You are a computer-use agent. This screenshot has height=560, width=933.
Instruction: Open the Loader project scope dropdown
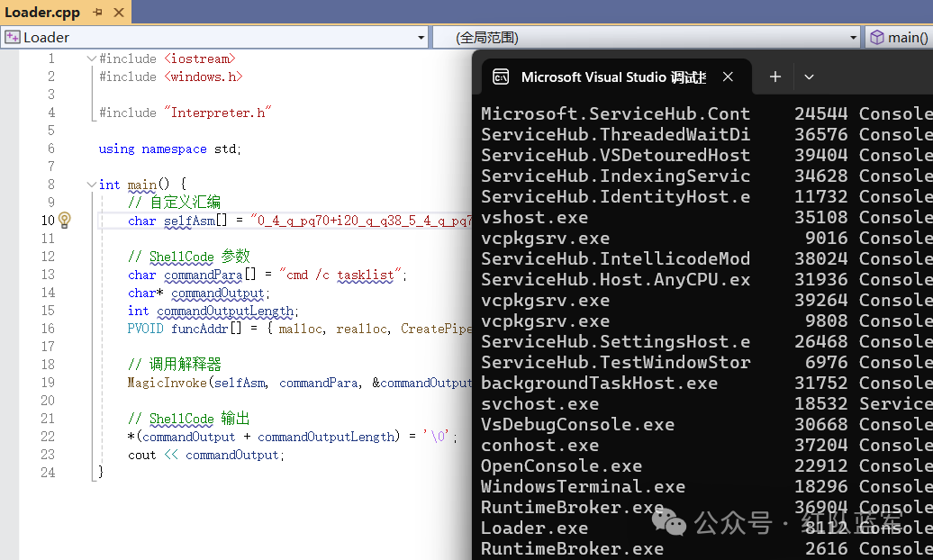(421, 38)
